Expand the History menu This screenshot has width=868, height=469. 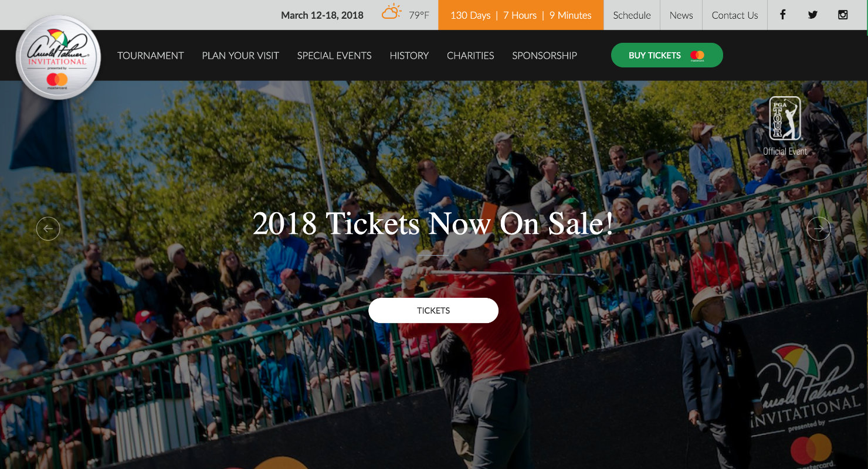(409, 56)
